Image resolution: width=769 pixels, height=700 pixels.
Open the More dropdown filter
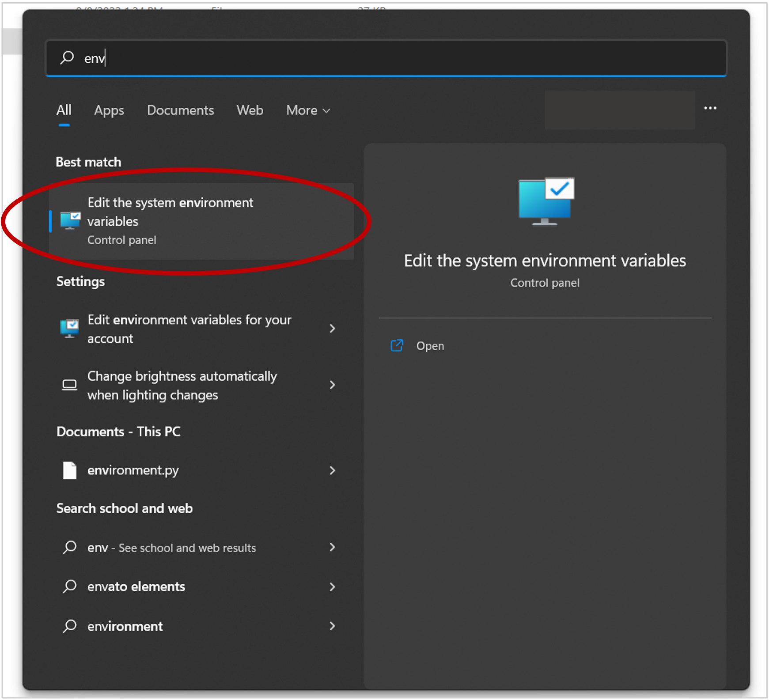308,110
